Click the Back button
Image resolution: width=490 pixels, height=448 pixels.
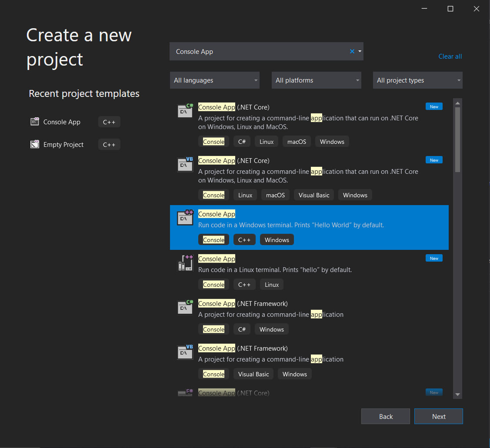pyautogui.click(x=385, y=416)
